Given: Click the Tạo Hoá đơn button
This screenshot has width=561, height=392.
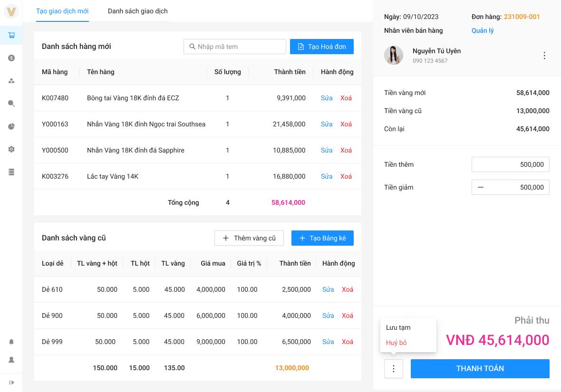Looking at the screenshot, I should pos(322,47).
